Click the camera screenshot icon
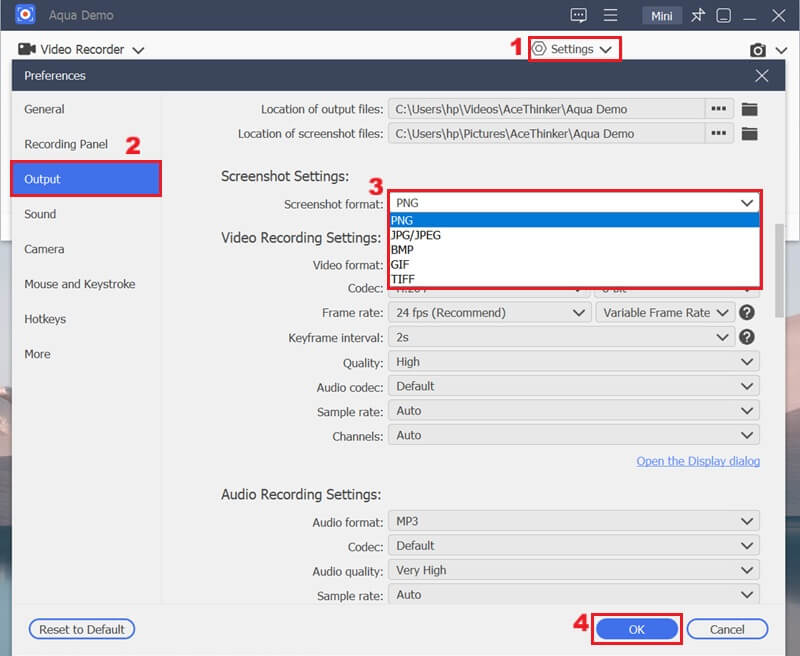The width and height of the screenshot is (800, 656). (x=759, y=50)
